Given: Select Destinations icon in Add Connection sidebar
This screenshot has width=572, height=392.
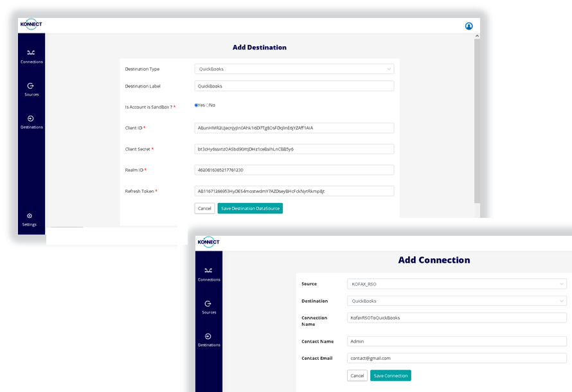Looking at the screenshot, I should point(208,337).
